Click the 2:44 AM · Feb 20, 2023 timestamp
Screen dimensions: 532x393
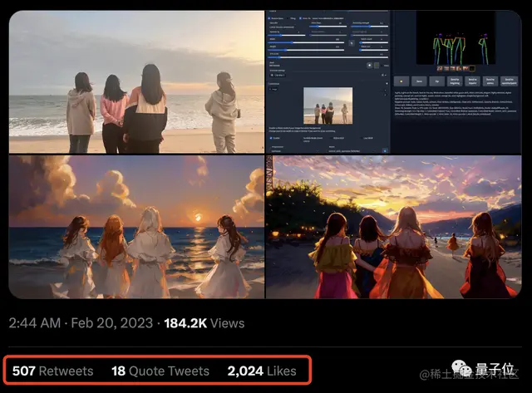(81, 323)
